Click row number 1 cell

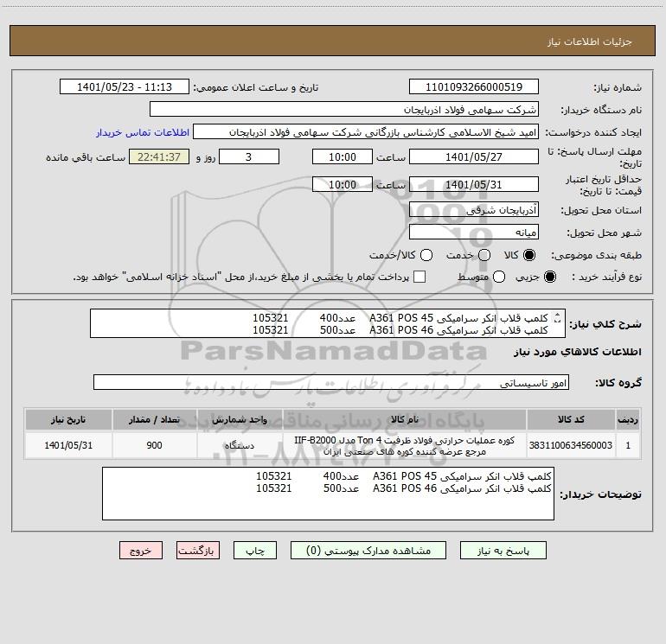coord(628,445)
